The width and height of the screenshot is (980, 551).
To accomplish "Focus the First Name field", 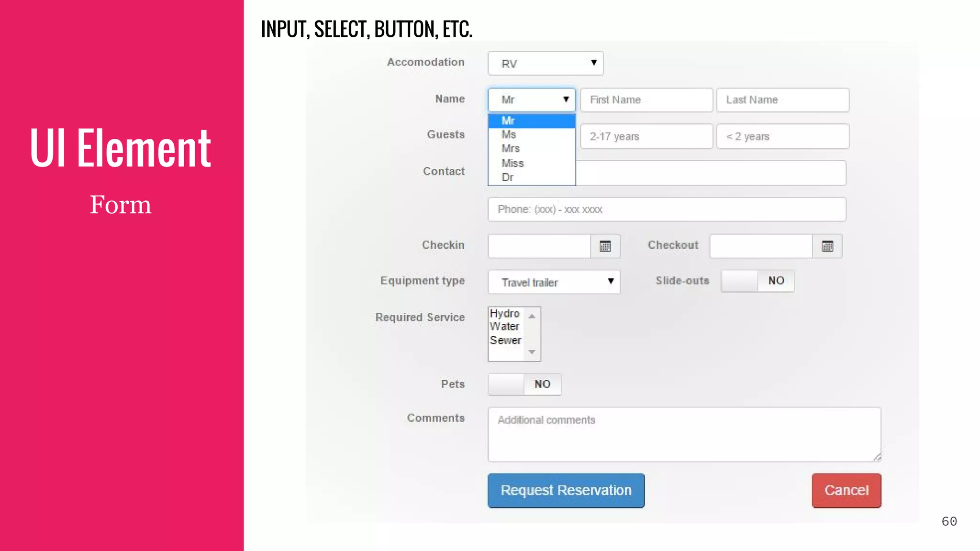I will (646, 100).
